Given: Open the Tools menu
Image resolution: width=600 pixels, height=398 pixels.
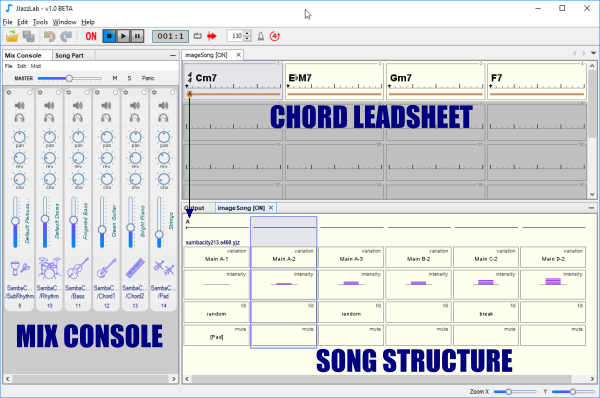Looking at the screenshot, I should [x=40, y=22].
